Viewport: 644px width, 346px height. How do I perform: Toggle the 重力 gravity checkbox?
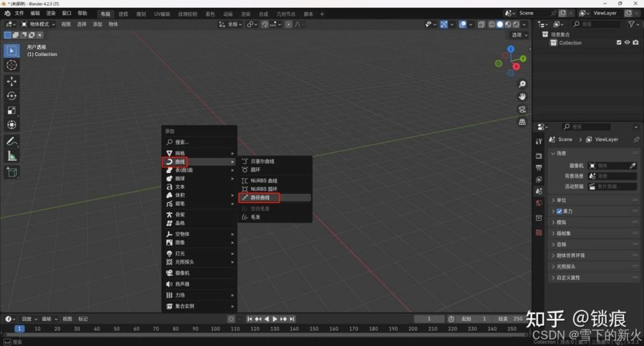559,211
